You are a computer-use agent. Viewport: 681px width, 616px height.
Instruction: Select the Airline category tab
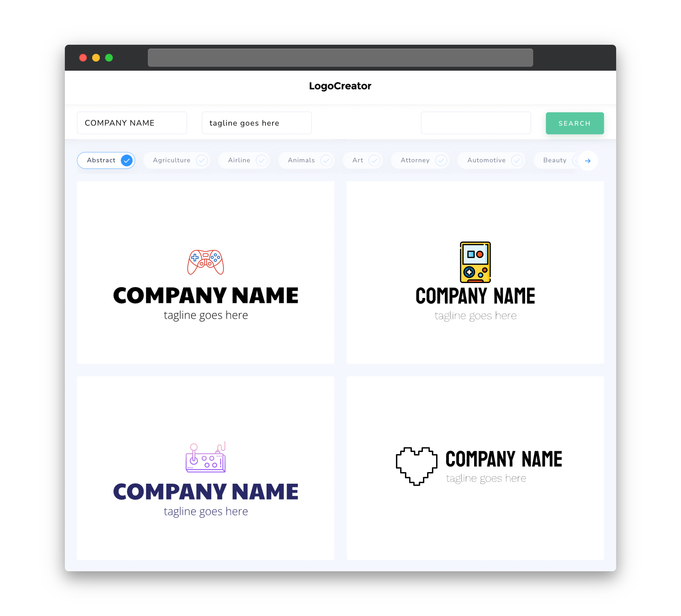click(246, 160)
